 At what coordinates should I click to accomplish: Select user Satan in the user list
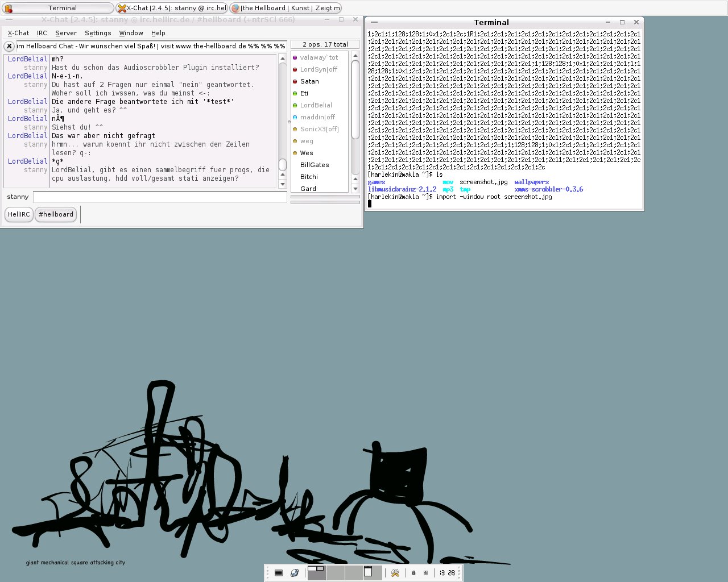[x=309, y=81]
